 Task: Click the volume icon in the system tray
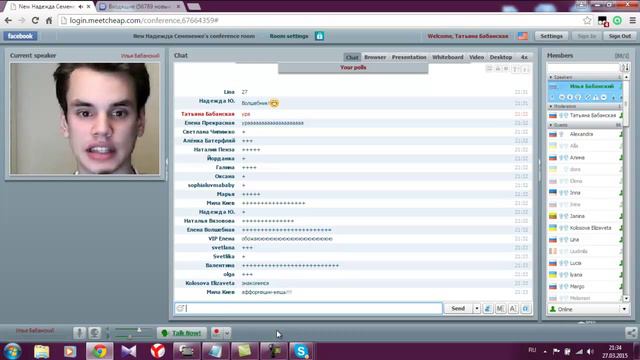pyautogui.click(x=590, y=351)
